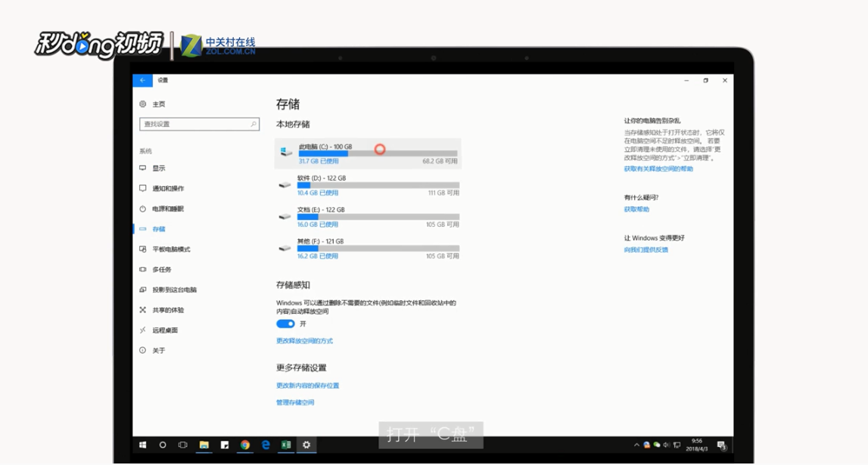The height and width of the screenshot is (465, 868).
Task: Select Tablet mode in the sidebar
Action: click(x=172, y=249)
